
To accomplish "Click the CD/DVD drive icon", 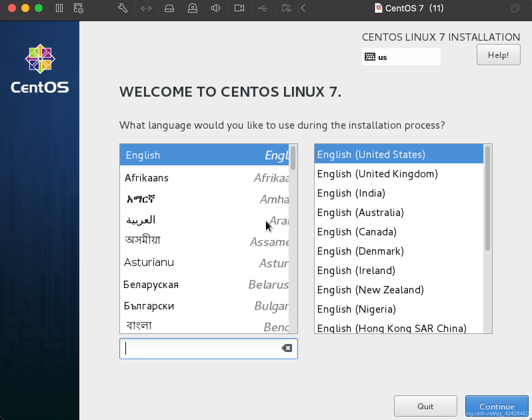I will click(x=193, y=8).
